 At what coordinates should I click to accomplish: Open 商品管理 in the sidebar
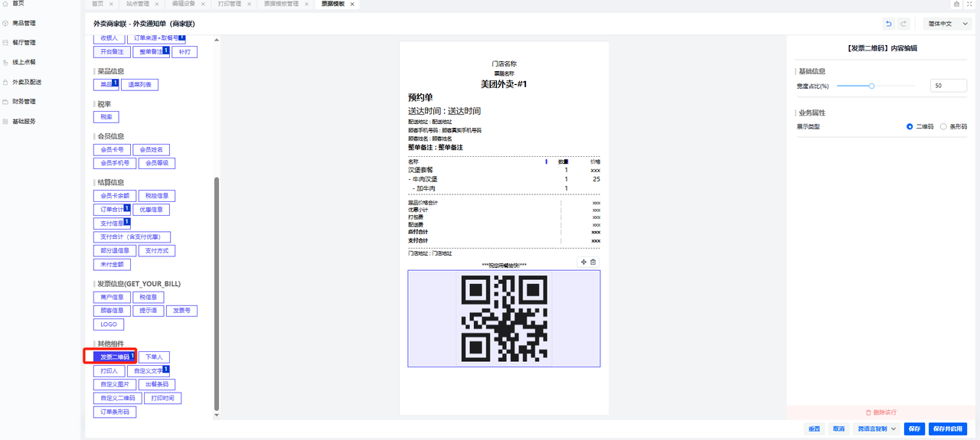[24, 23]
